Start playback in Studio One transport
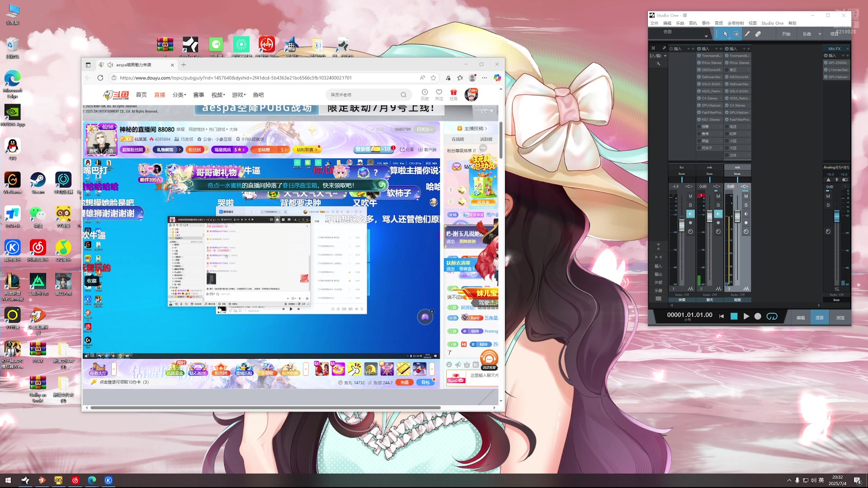868x488 pixels. [x=746, y=316]
